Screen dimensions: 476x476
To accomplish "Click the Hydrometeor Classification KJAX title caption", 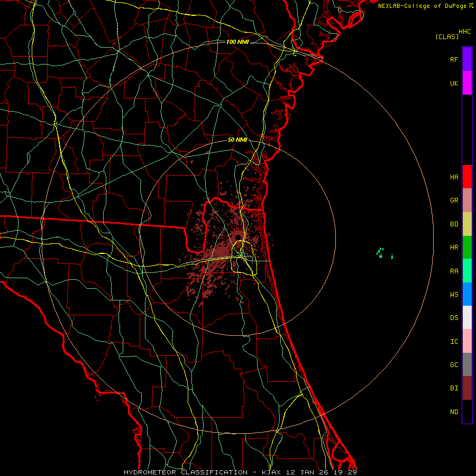I will [x=240, y=472].
